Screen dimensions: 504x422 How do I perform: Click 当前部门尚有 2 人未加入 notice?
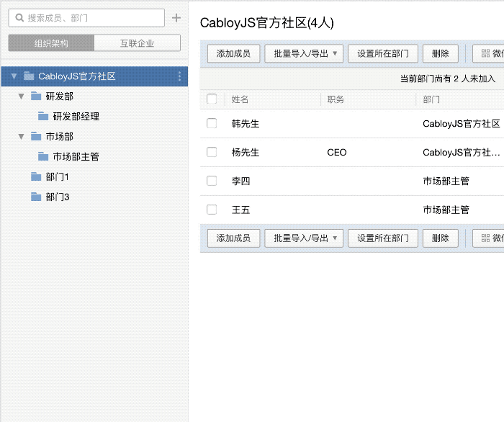447,78
